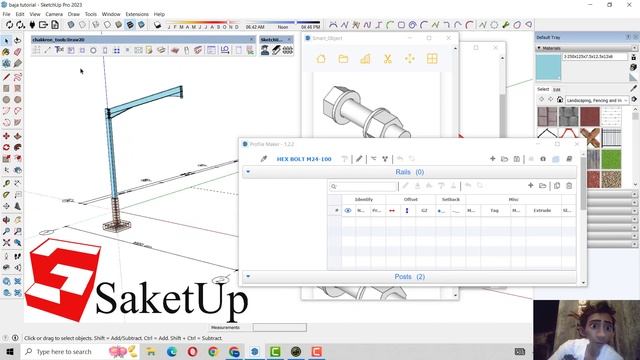Toggle X-ray style in top toolbar

[71, 25]
